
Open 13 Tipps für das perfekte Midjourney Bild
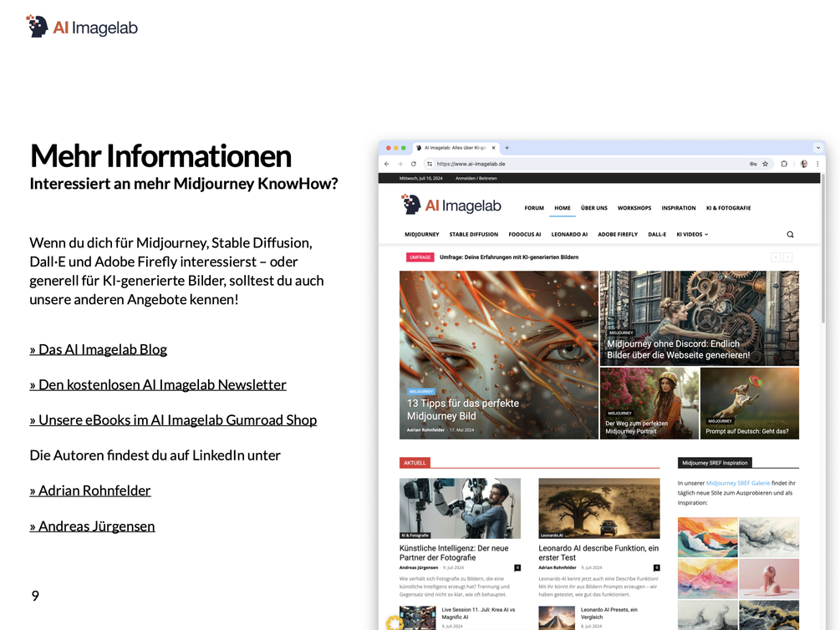pos(463,409)
